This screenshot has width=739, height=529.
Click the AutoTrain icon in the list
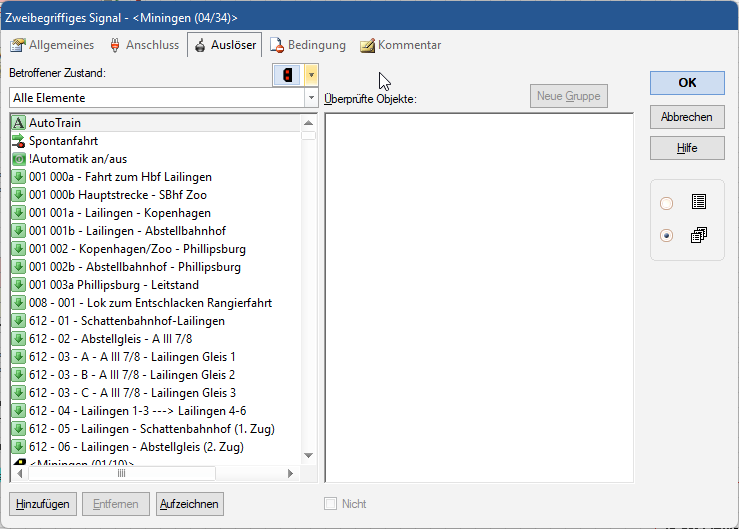[19, 123]
